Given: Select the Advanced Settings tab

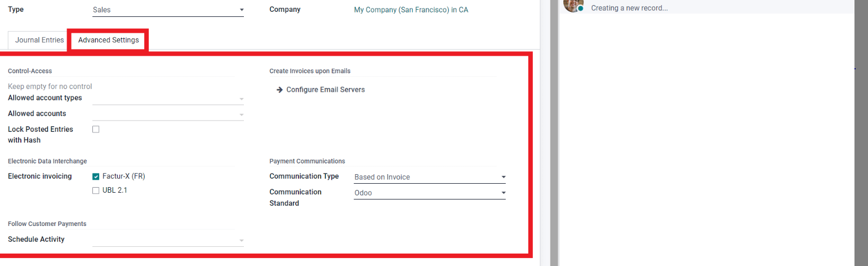Looking at the screenshot, I should [108, 40].
